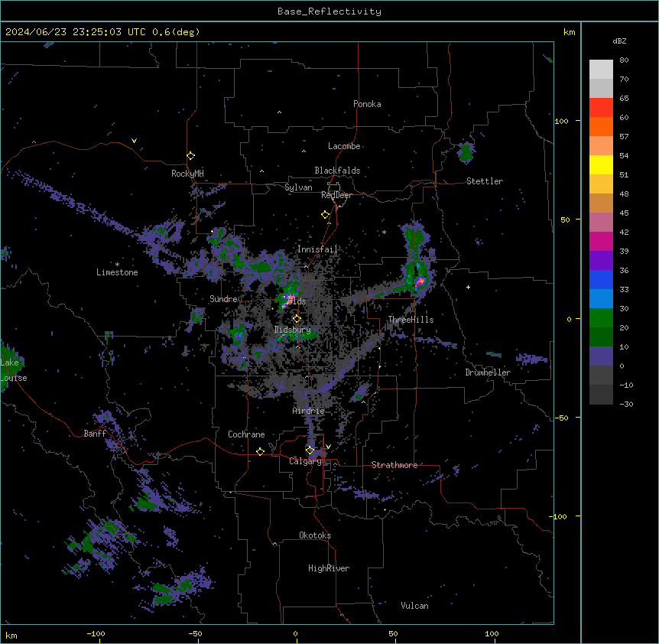Click the Lacombe city label
The height and width of the screenshot is (644, 659).
click(x=344, y=146)
